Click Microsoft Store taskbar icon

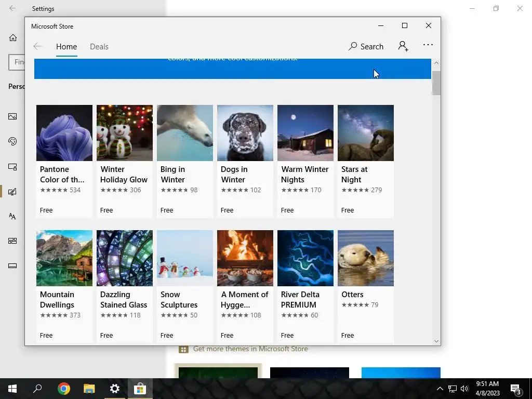pyautogui.click(x=140, y=389)
